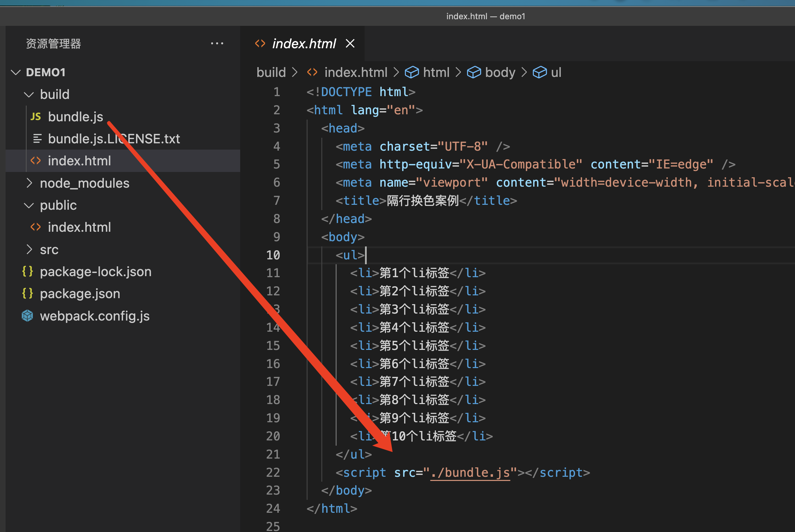
Task: Click the index.html breadcrumb segment
Action: [x=356, y=72]
